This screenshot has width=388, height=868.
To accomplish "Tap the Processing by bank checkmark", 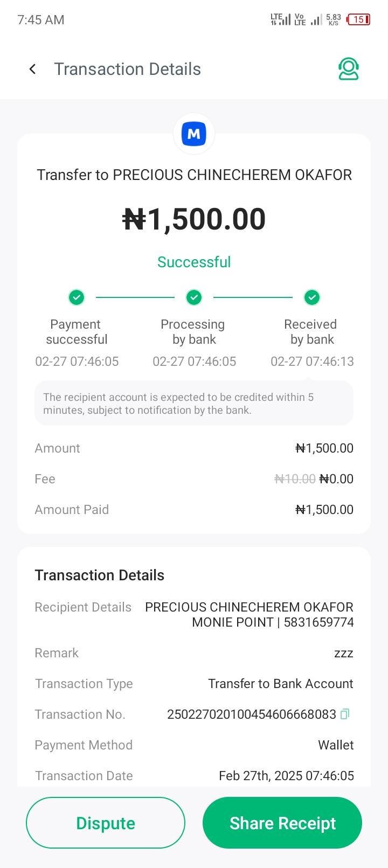I will (x=194, y=297).
